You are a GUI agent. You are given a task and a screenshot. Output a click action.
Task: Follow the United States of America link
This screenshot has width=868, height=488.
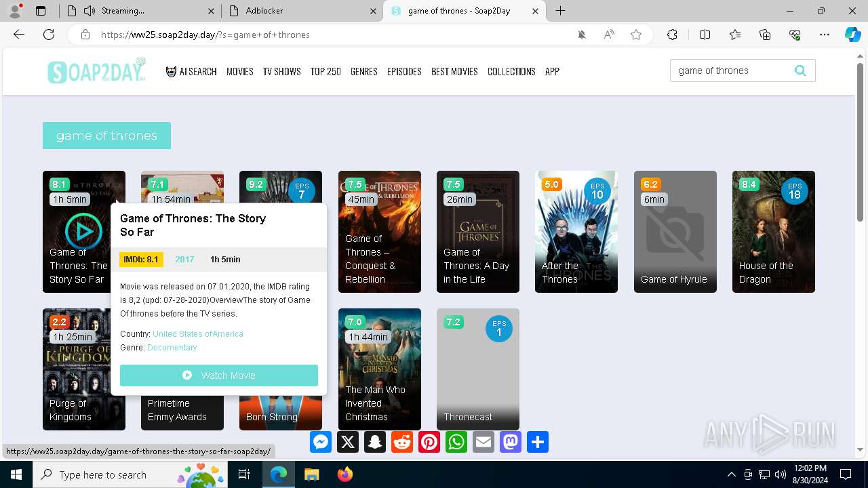[x=198, y=334]
